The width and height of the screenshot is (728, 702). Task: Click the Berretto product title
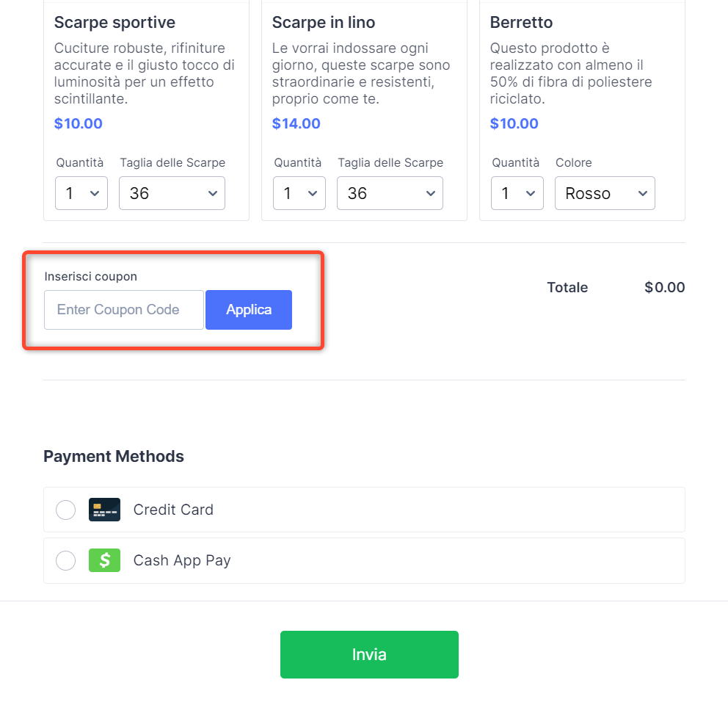(521, 23)
